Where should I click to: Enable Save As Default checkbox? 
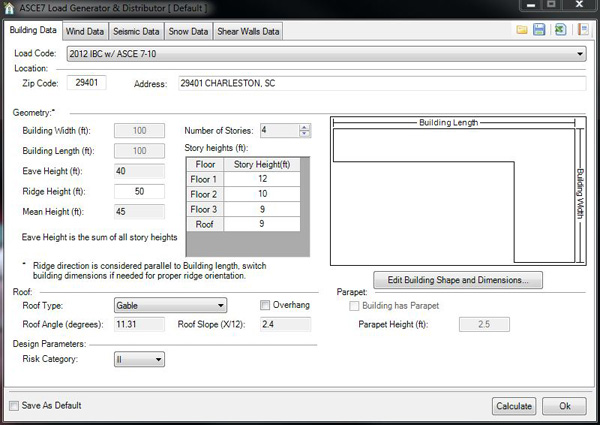[x=14, y=405]
